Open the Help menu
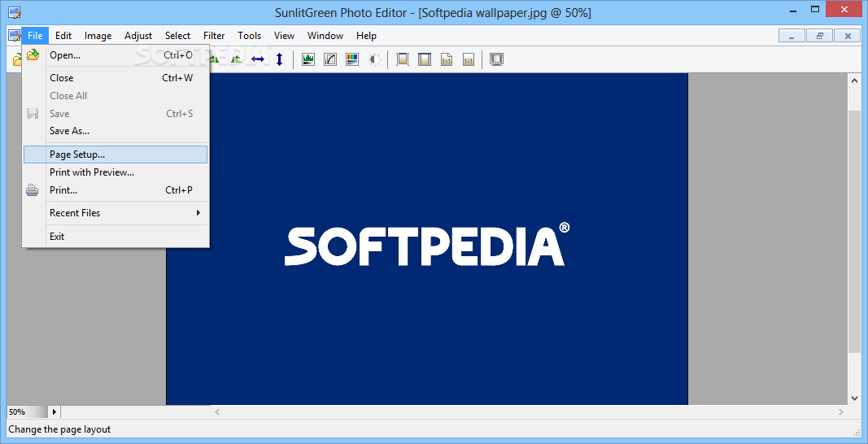 [366, 36]
